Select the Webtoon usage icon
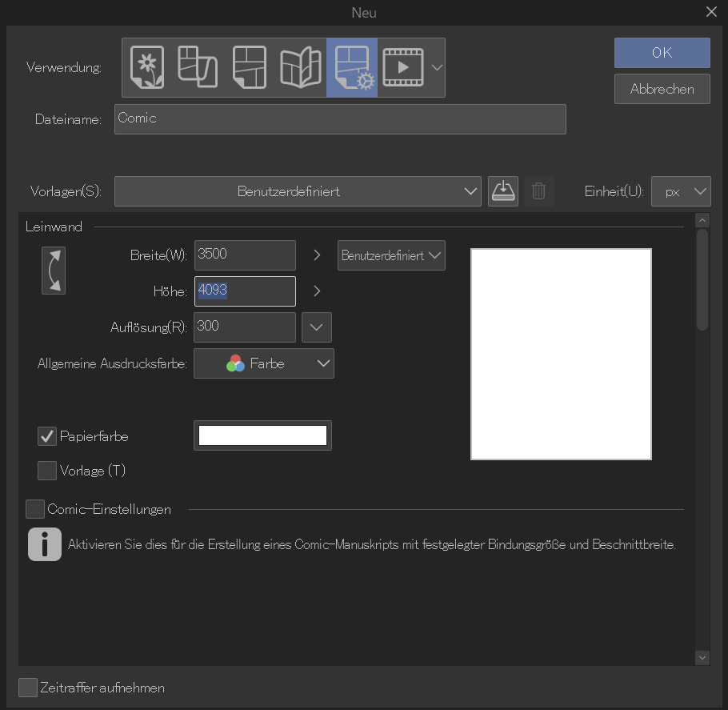Screen dimensions: 728x710 pyautogui.click(x=196, y=67)
